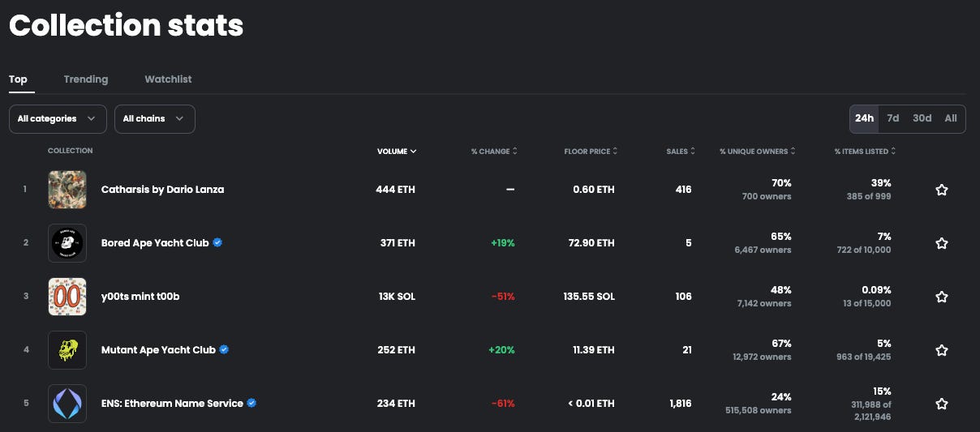The image size is (980, 432).
Task: Expand the All categories dropdown
Action: 58,118
